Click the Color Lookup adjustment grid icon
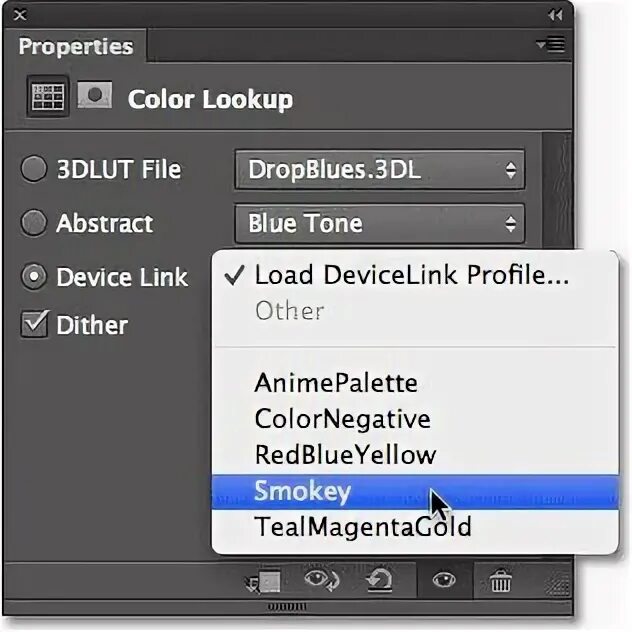This screenshot has width=632, height=632. click(x=46, y=96)
